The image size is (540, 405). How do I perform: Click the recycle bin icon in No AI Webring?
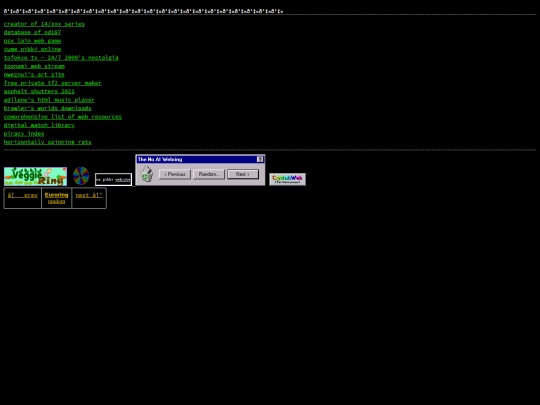click(x=147, y=174)
